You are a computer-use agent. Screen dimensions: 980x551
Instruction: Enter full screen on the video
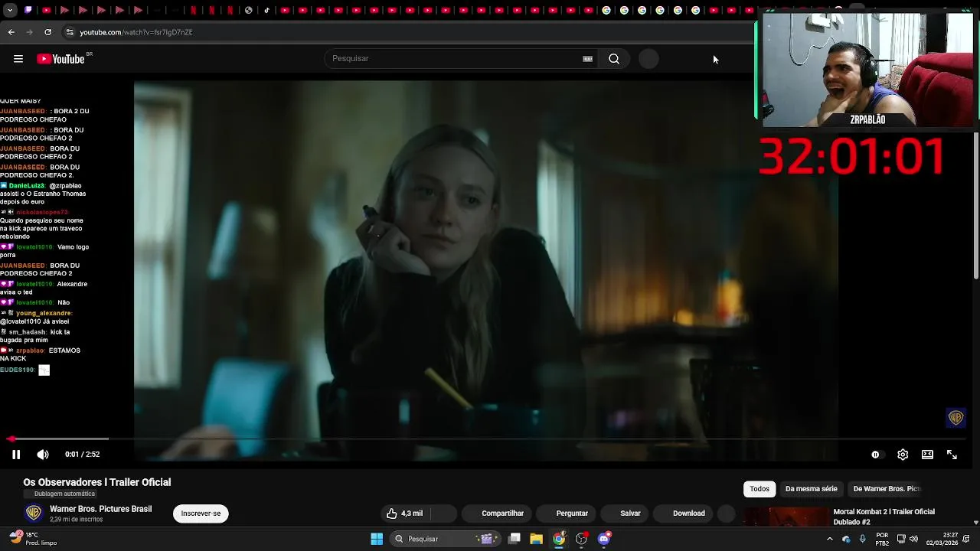(x=952, y=455)
